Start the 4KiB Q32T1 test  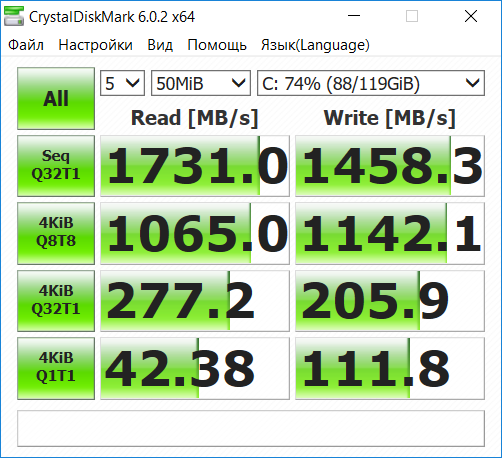[x=56, y=301]
